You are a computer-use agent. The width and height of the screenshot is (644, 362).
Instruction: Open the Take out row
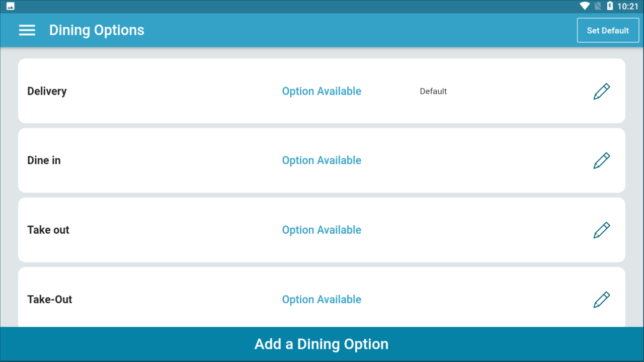[321, 230]
